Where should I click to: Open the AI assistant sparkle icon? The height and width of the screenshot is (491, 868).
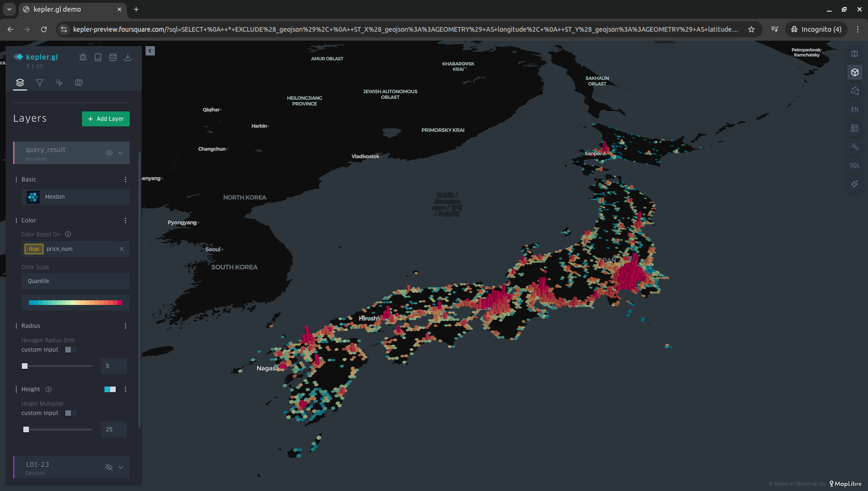coord(854,184)
